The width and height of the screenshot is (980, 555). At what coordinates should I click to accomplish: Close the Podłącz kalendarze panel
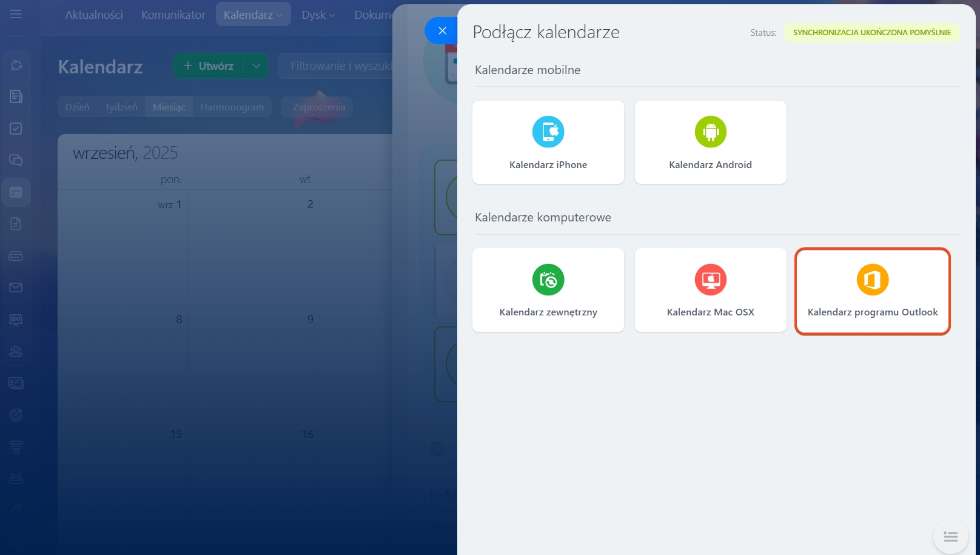442,31
